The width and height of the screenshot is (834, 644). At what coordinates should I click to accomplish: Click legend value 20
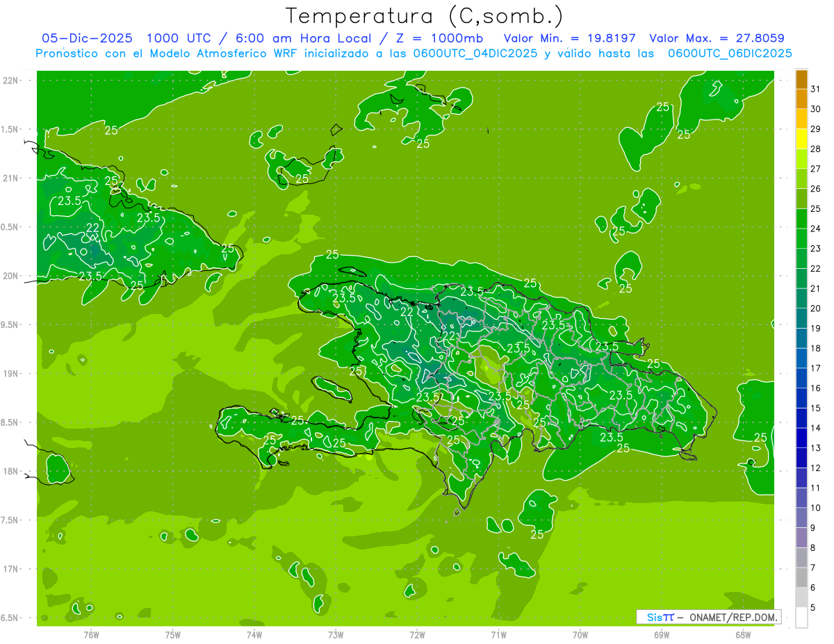815,308
